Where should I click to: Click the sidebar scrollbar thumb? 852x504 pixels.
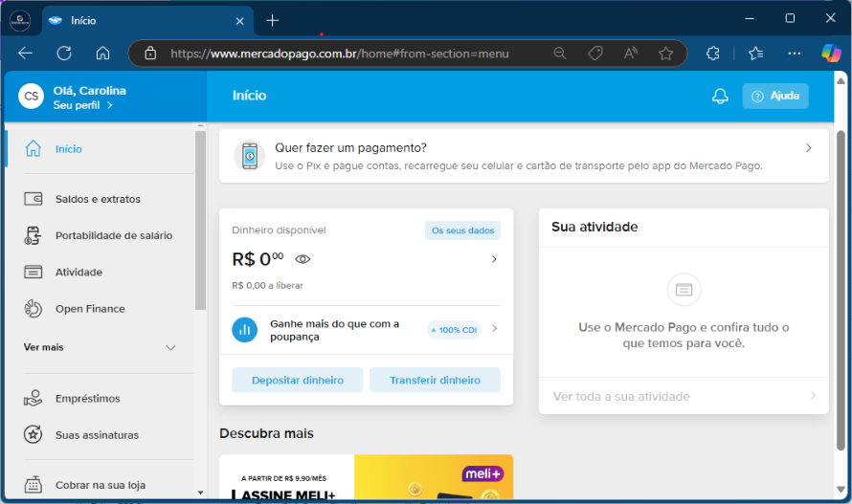point(200,220)
